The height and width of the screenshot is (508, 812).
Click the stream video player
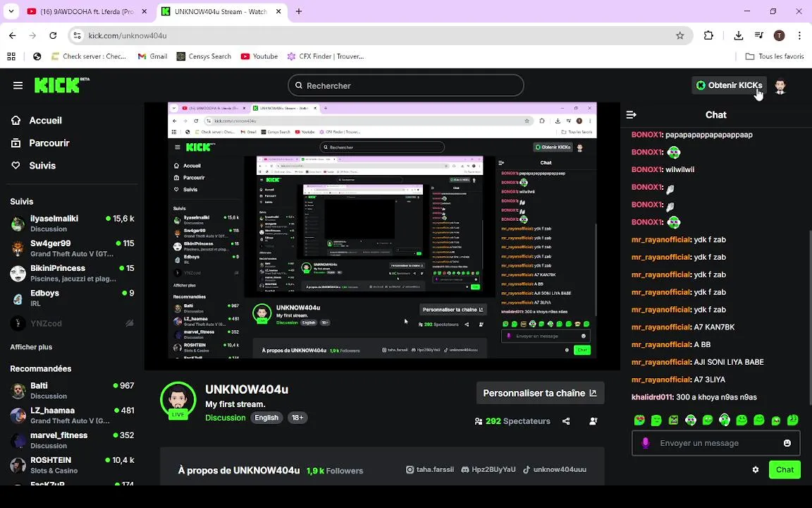pyautogui.click(x=382, y=236)
